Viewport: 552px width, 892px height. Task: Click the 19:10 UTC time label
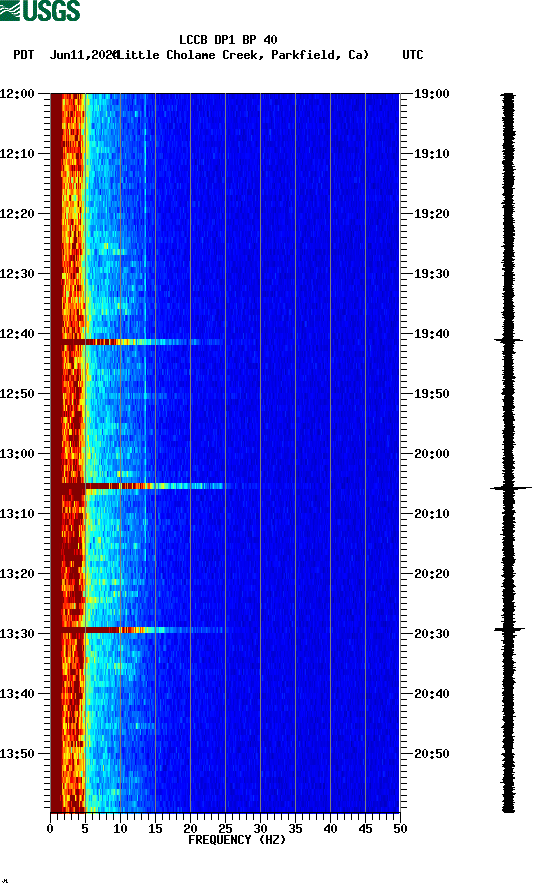tap(432, 154)
